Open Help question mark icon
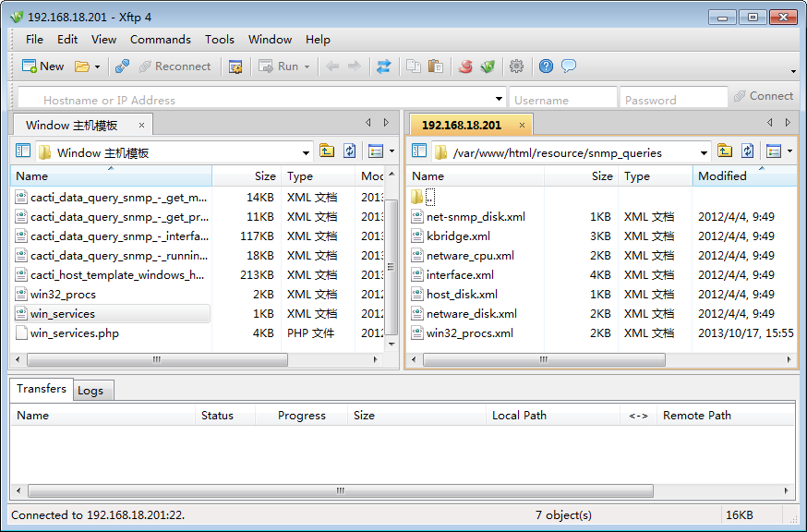The width and height of the screenshot is (807, 532). [546, 66]
